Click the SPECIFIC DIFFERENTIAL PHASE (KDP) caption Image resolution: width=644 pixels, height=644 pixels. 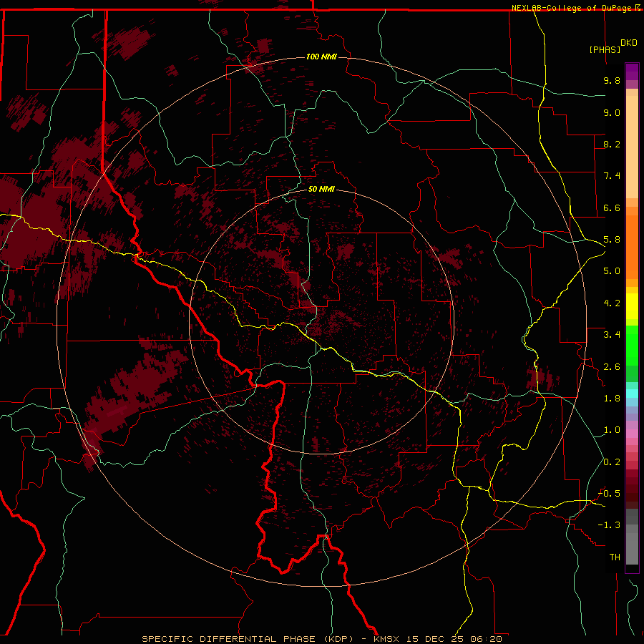tap(248, 639)
